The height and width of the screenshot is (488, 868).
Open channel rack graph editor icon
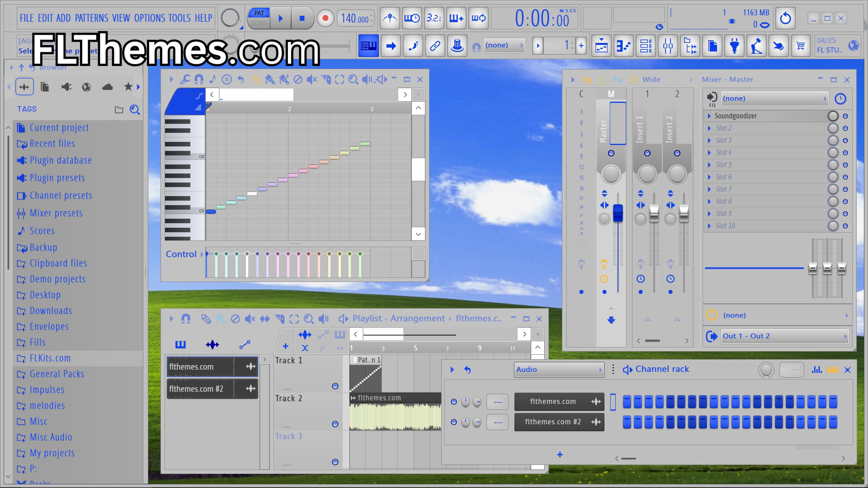tap(817, 370)
